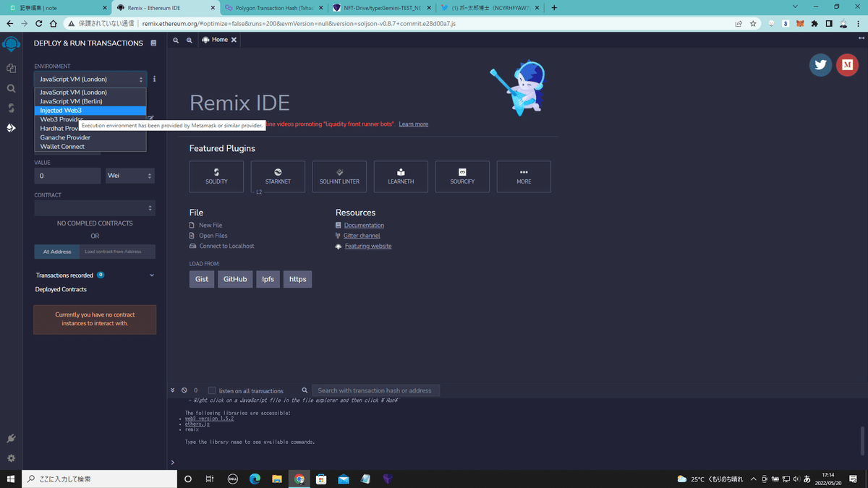Open Chrome three-dot menu

coord(859,23)
